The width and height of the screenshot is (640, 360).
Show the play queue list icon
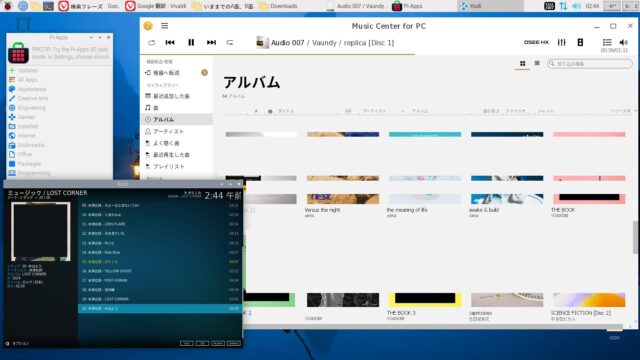pyautogui.click(x=607, y=42)
